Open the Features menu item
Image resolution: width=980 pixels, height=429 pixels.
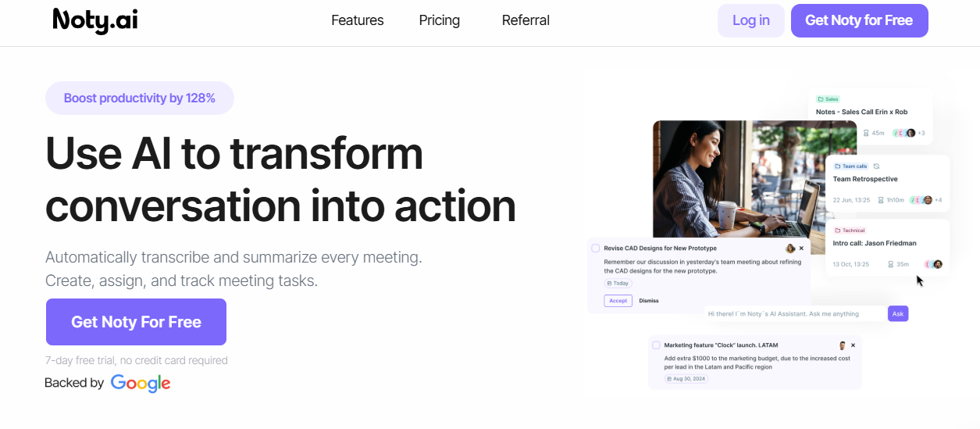click(357, 20)
